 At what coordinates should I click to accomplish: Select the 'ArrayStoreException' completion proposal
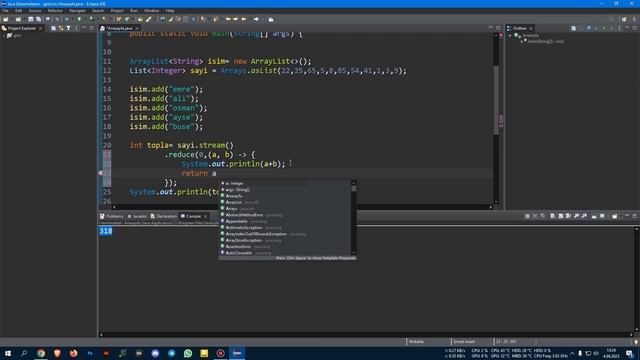(285, 240)
